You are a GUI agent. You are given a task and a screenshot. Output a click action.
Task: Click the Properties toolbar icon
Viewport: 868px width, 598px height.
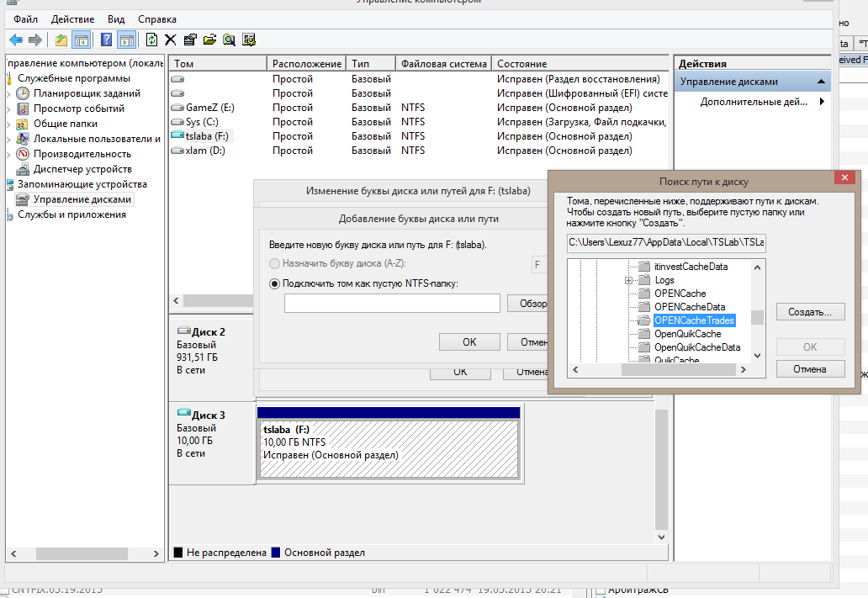190,40
